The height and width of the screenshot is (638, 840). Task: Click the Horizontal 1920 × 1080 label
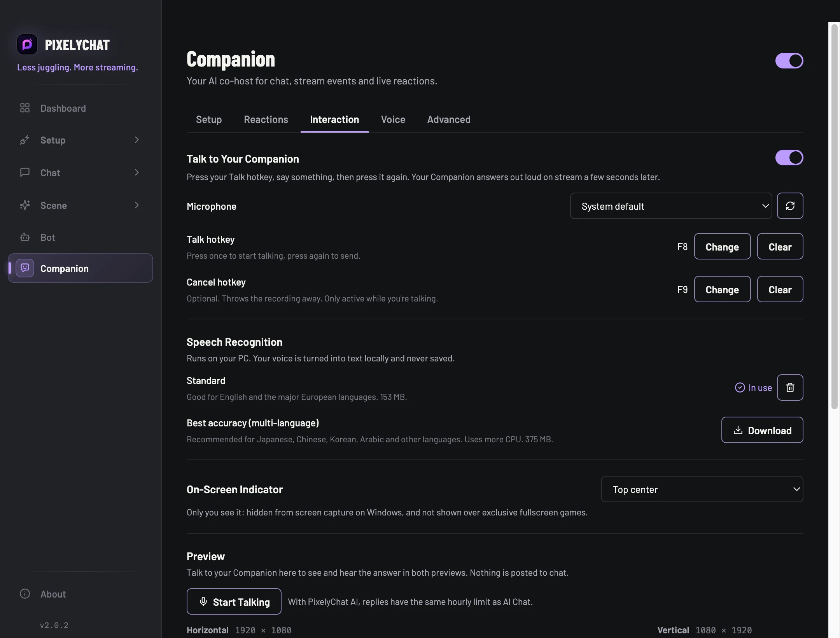(239, 630)
